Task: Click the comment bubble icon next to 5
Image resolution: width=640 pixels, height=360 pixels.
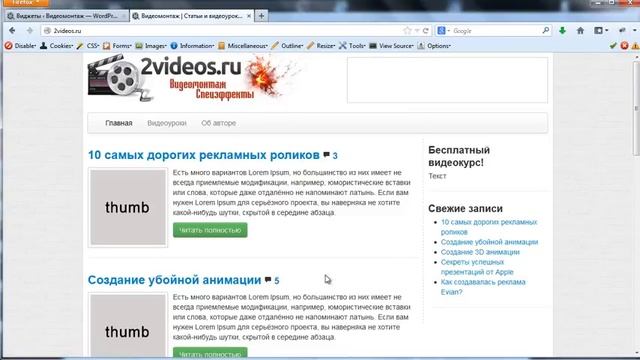Action: pyautogui.click(x=268, y=280)
